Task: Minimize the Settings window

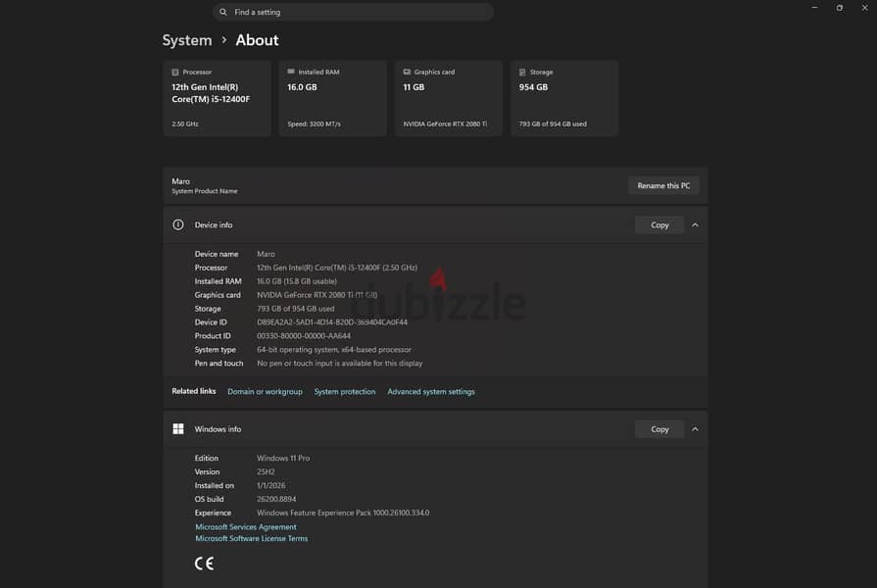Action: pos(814,8)
